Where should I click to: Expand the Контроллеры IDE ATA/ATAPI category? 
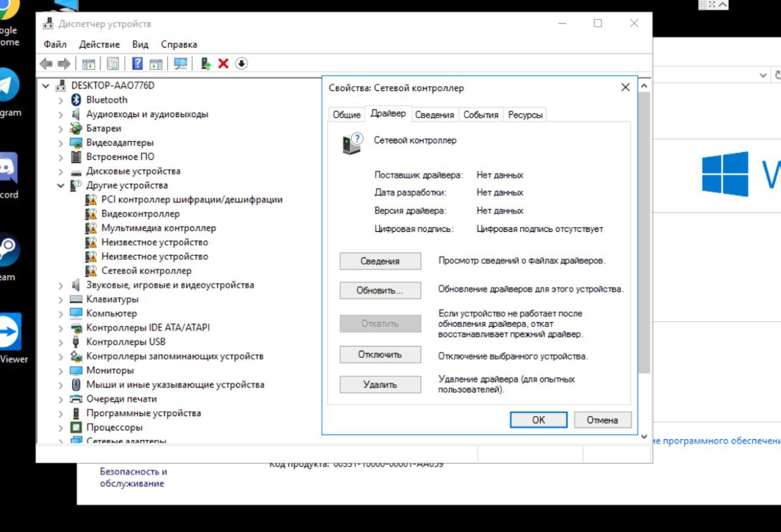click(x=60, y=328)
